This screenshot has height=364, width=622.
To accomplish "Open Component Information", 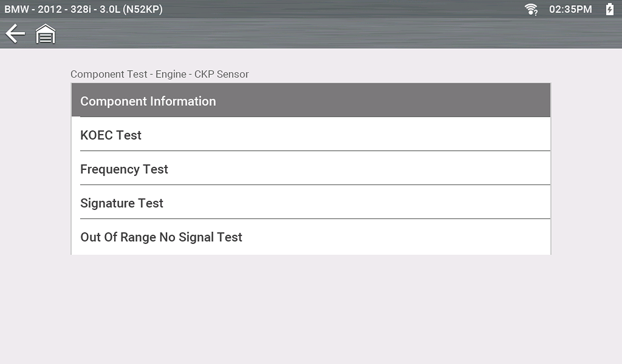I will point(311,101).
